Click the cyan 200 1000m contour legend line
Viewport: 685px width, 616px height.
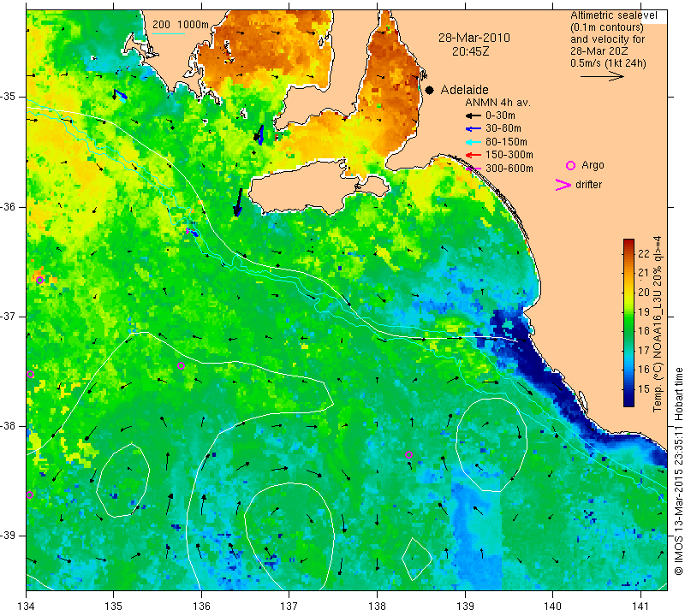coord(168,33)
